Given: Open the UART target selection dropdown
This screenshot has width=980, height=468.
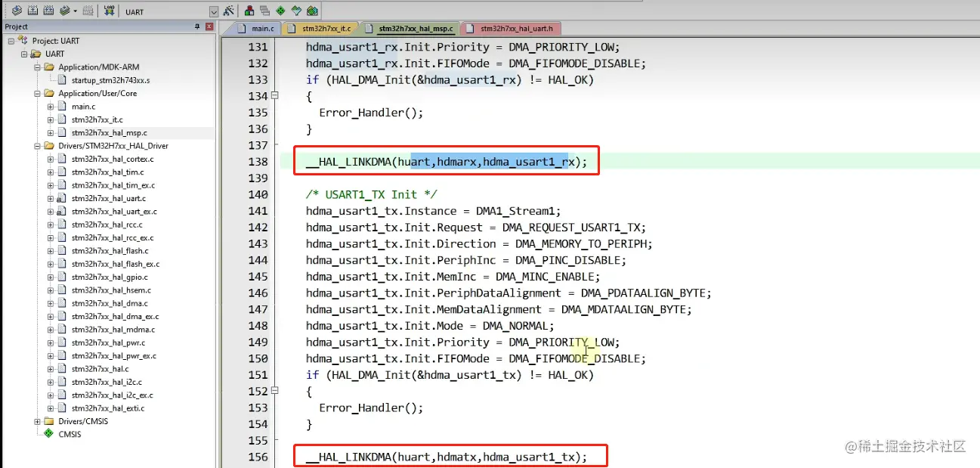Looking at the screenshot, I should 214,12.
